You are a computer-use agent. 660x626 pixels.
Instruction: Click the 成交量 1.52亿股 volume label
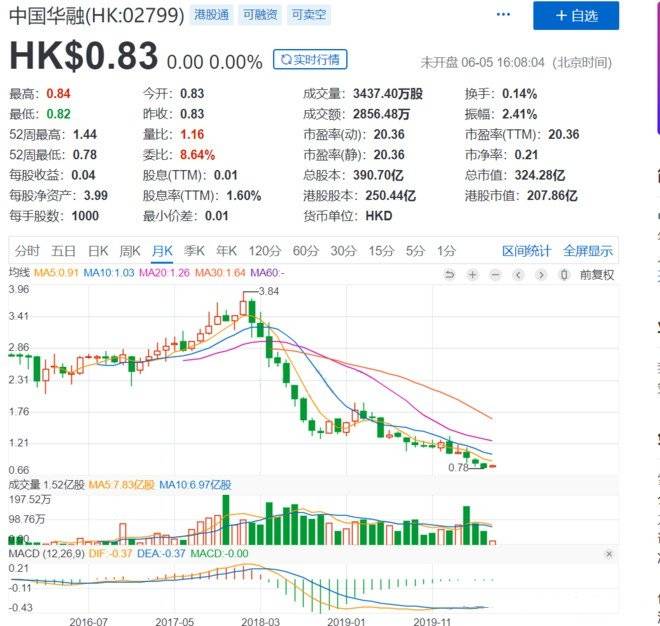[47, 485]
